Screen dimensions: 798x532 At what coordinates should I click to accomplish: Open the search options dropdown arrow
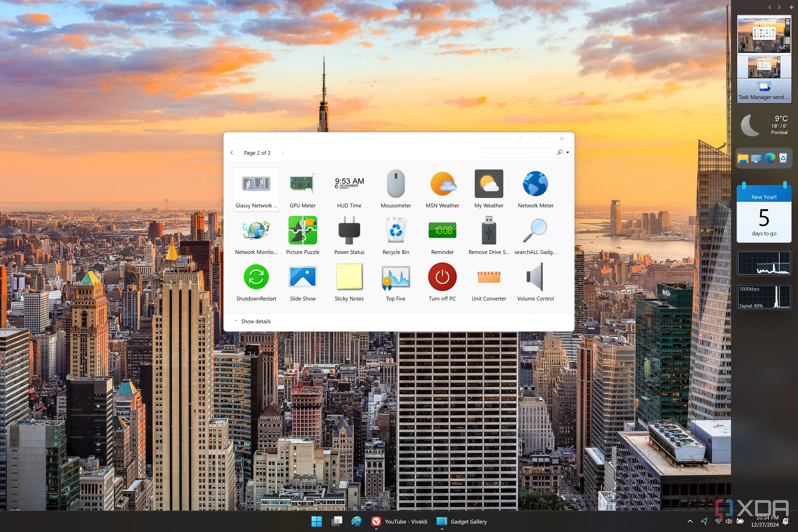(x=568, y=153)
